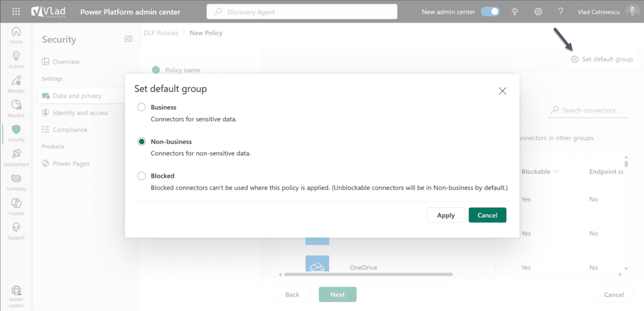644x311 pixels.
Task: Click the Next wizard button
Action: pyautogui.click(x=338, y=295)
